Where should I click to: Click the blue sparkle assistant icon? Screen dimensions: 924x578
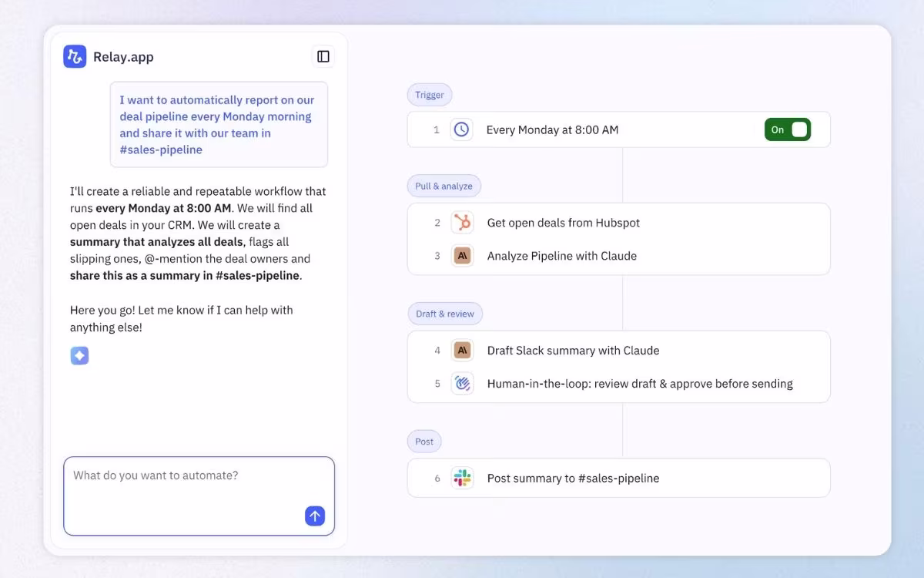[x=79, y=355]
